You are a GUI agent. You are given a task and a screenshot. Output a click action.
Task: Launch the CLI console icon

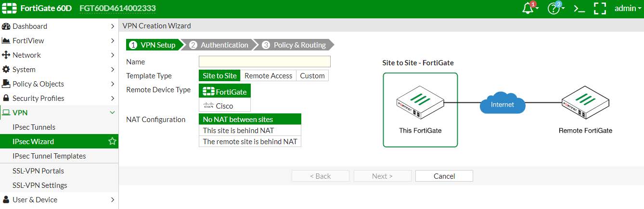[x=580, y=9]
